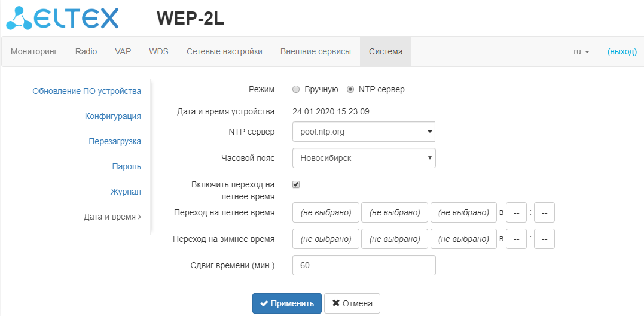This screenshot has width=644, height=316.
Task: Click the summer time hour field
Action: click(x=516, y=212)
